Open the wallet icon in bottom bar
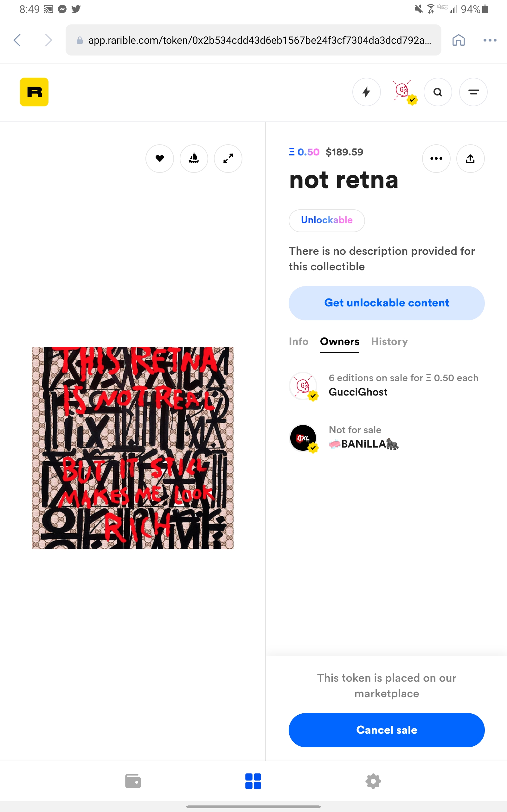Screen dimensions: 507x812 (x=133, y=781)
